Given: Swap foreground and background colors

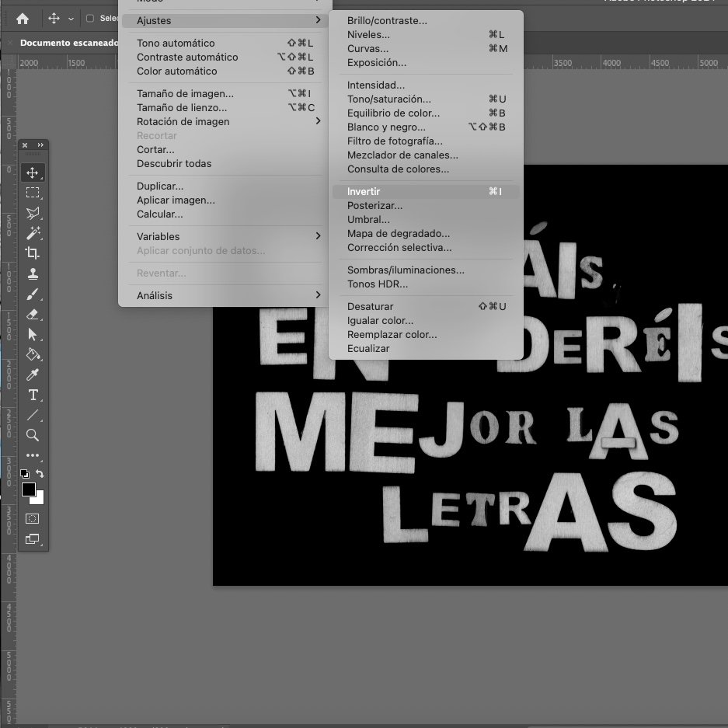Looking at the screenshot, I should point(40,474).
